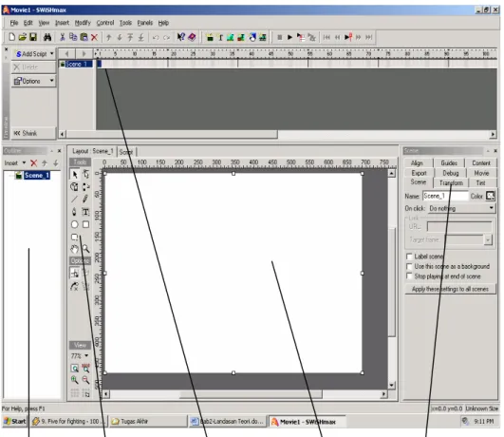Click the Zoom In magnifier in View section
Image resolution: width=504 pixels, height=437 pixels.
[x=75, y=380]
